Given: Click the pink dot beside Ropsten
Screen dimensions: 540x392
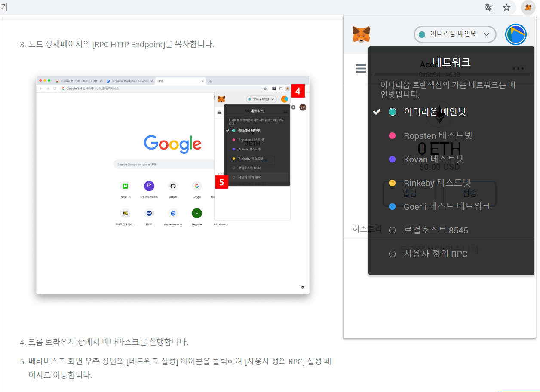Looking at the screenshot, I should [392, 135].
